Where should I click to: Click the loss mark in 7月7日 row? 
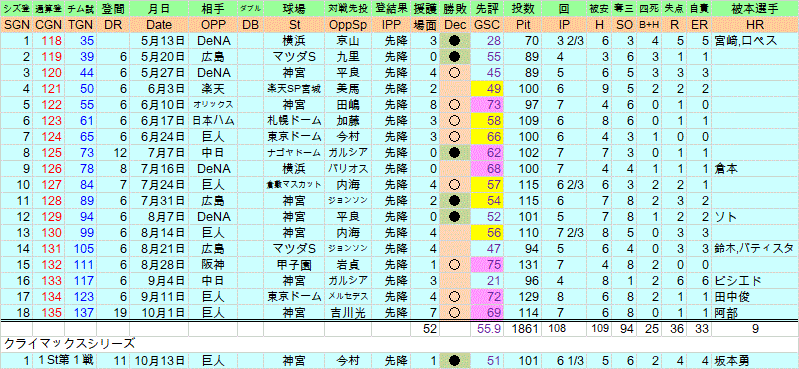[455, 153]
